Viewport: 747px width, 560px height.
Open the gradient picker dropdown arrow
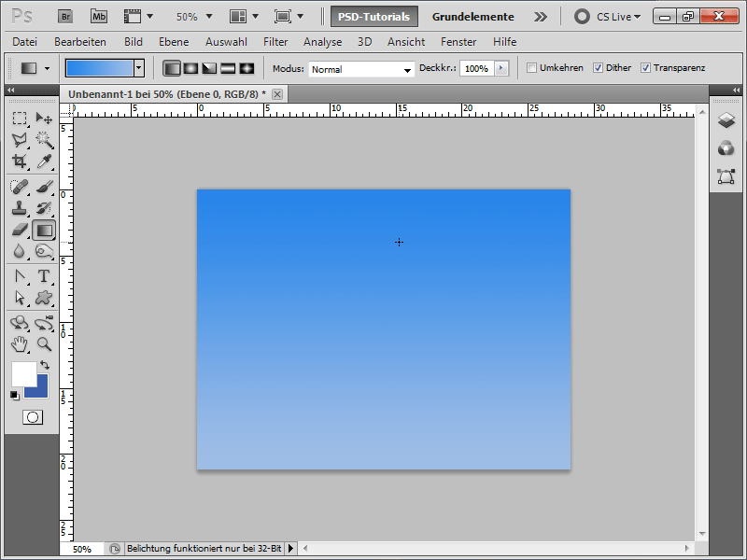[x=139, y=68]
